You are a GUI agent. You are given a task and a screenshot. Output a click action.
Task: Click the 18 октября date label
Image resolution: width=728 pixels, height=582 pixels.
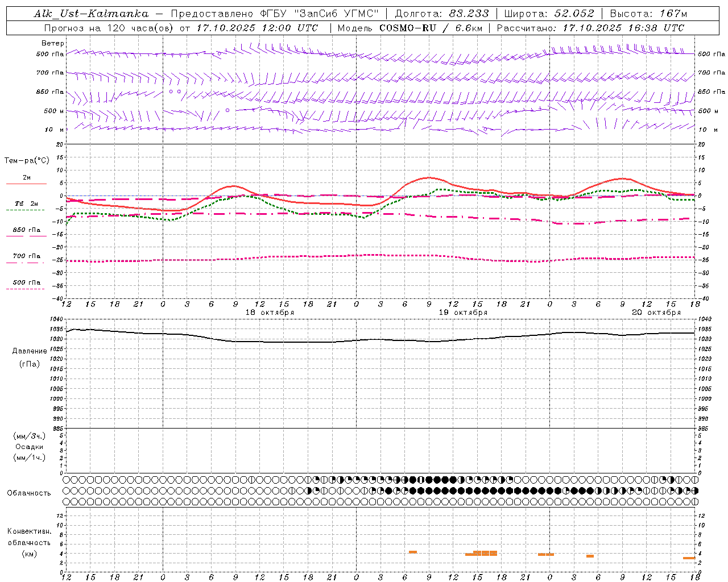pyautogui.click(x=270, y=313)
